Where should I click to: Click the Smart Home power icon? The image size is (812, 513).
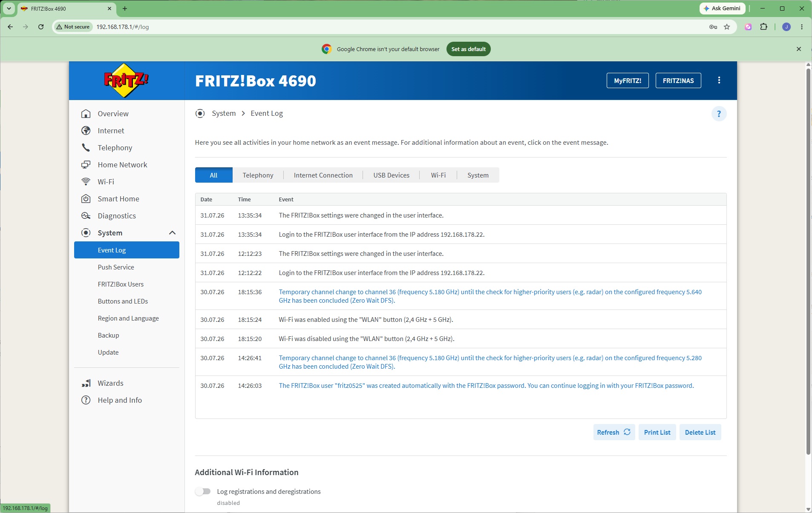[x=86, y=199]
